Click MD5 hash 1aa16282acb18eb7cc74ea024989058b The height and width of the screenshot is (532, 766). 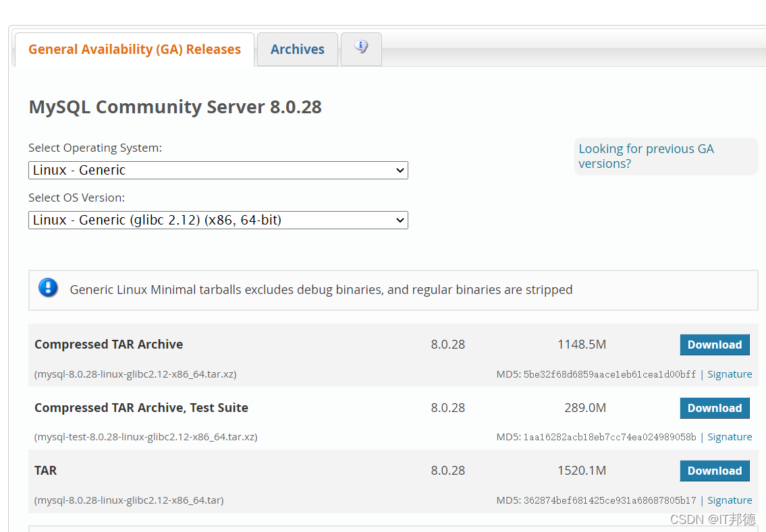pyautogui.click(x=609, y=437)
